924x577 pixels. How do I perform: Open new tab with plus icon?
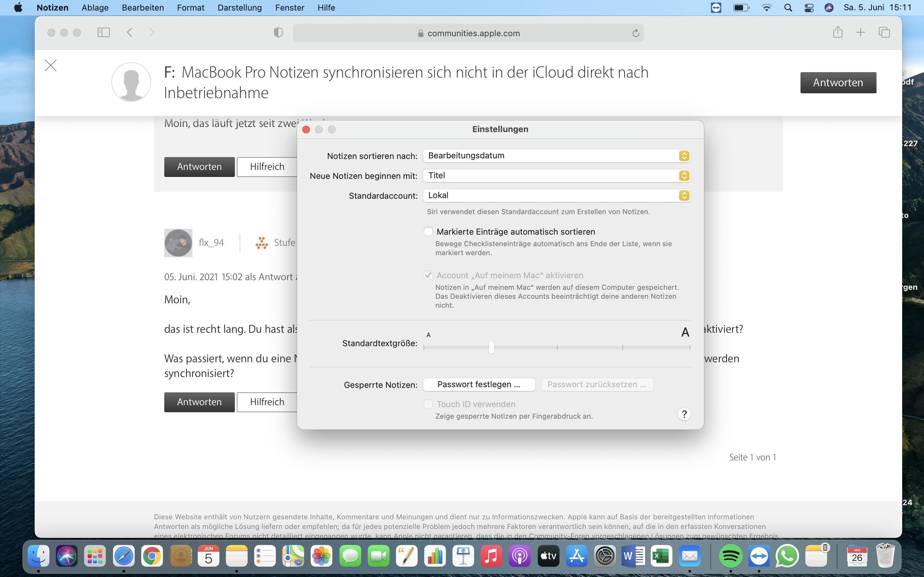860,32
